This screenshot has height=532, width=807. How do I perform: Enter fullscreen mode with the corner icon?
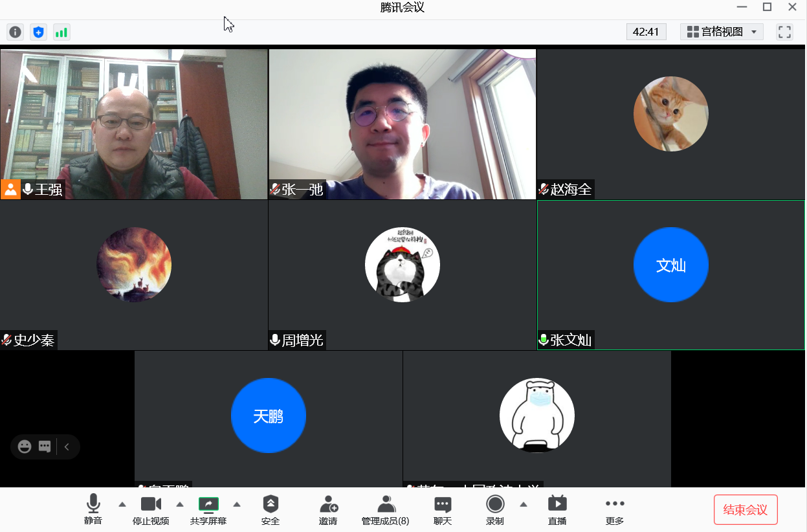pos(784,32)
